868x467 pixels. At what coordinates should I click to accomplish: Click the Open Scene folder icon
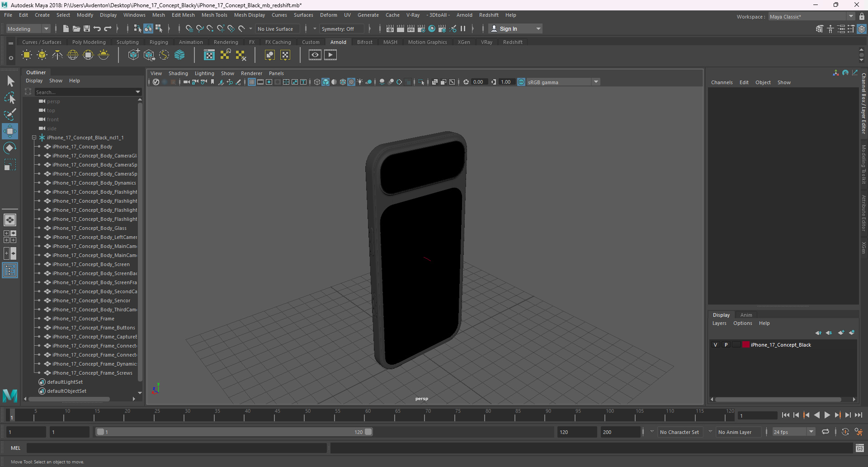coord(76,29)
